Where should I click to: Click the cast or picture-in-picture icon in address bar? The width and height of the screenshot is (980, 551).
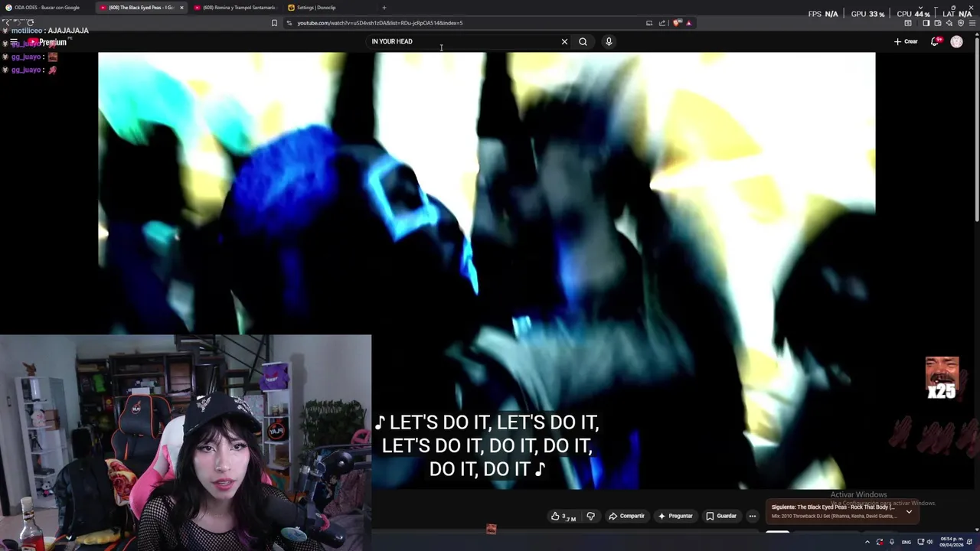coord(649,23)
